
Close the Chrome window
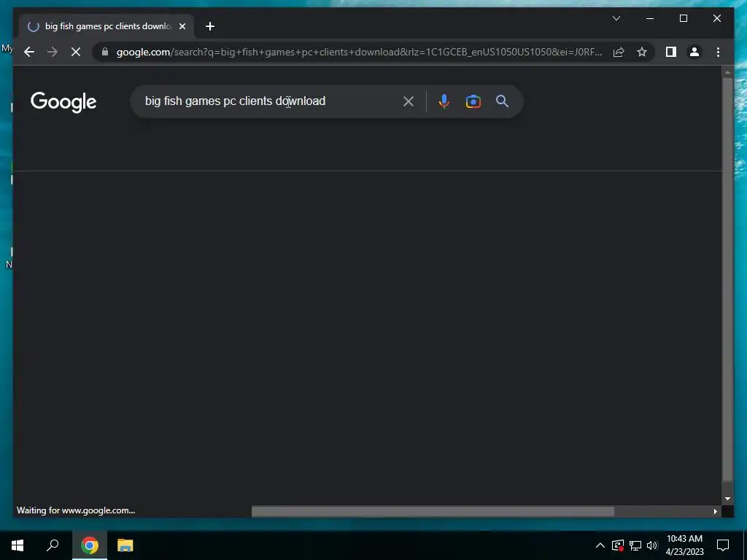click(716, 18)
